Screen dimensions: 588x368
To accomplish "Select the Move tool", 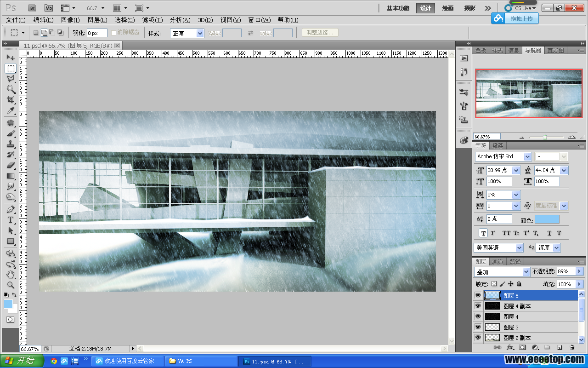I will [11, 57].
